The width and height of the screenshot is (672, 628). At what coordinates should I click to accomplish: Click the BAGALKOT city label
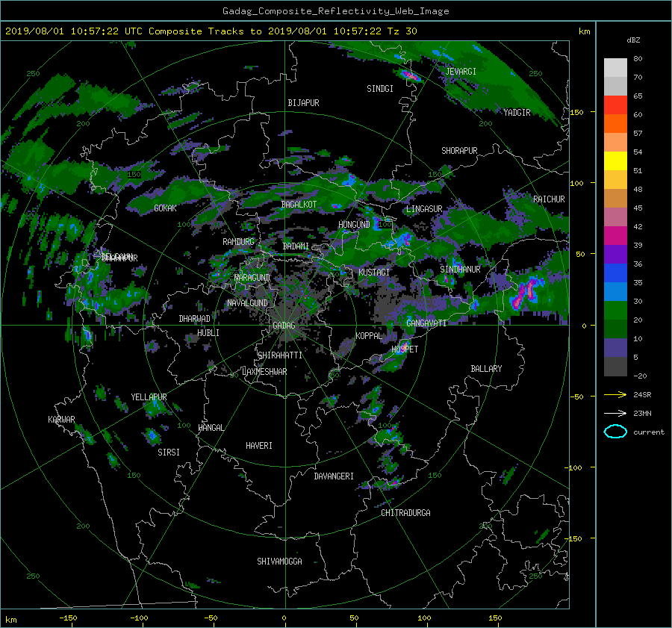click(x=299, y=205)
